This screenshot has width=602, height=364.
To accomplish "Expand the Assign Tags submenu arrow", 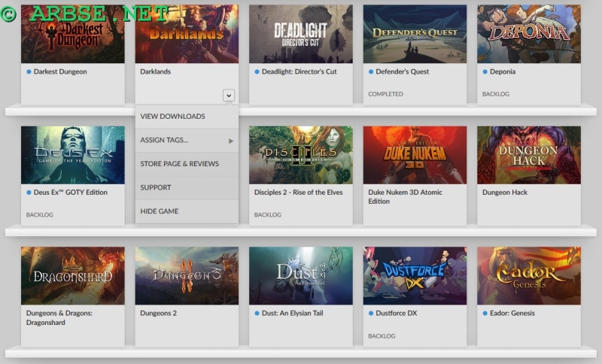I will [231, 141].
